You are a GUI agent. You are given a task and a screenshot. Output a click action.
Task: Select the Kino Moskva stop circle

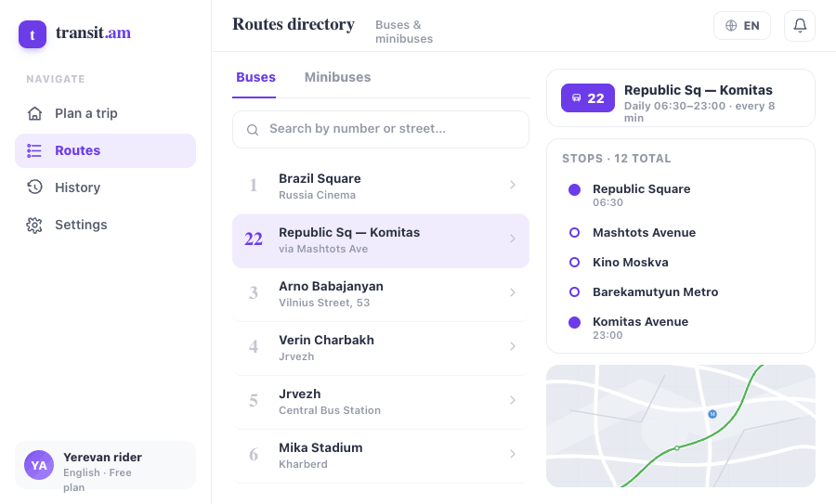pos(574,262)
